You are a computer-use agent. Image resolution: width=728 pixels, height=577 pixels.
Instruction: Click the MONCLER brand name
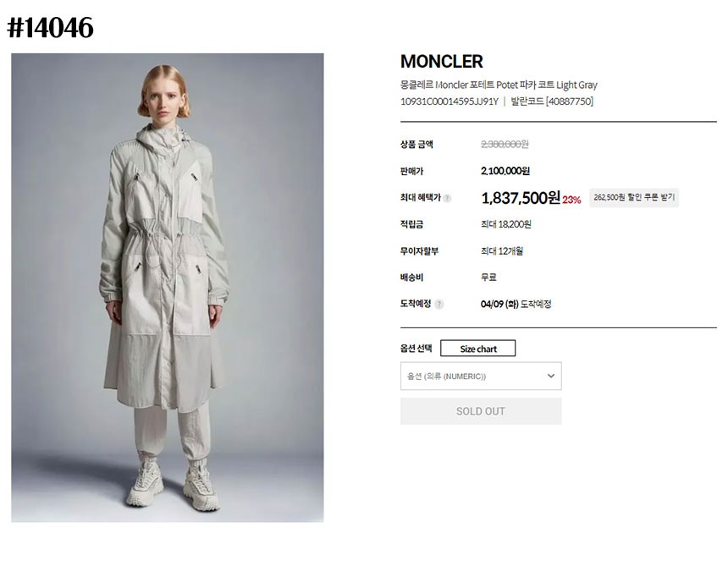[x=442, y=61]
